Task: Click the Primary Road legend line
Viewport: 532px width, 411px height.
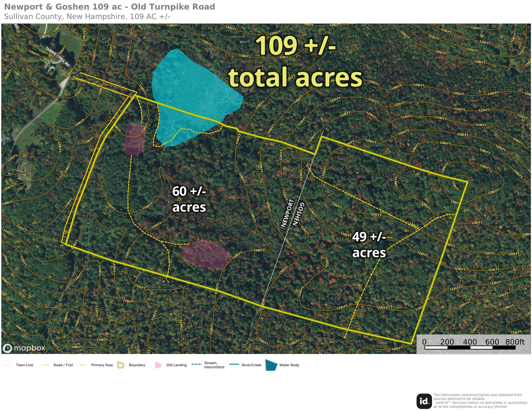Action: click(x=83, y=365)
